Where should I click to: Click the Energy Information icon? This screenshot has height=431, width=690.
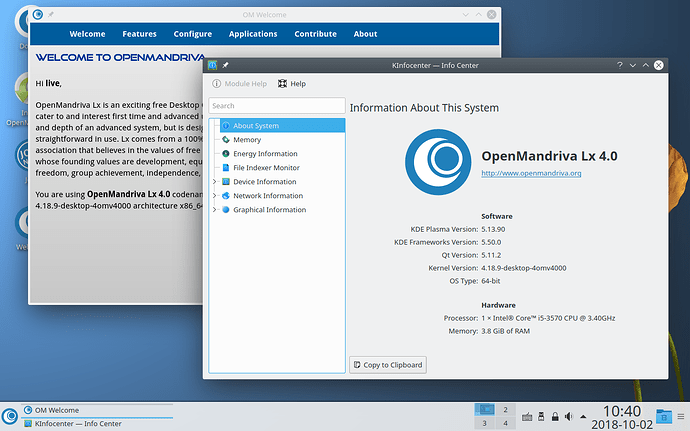(226, 154)
